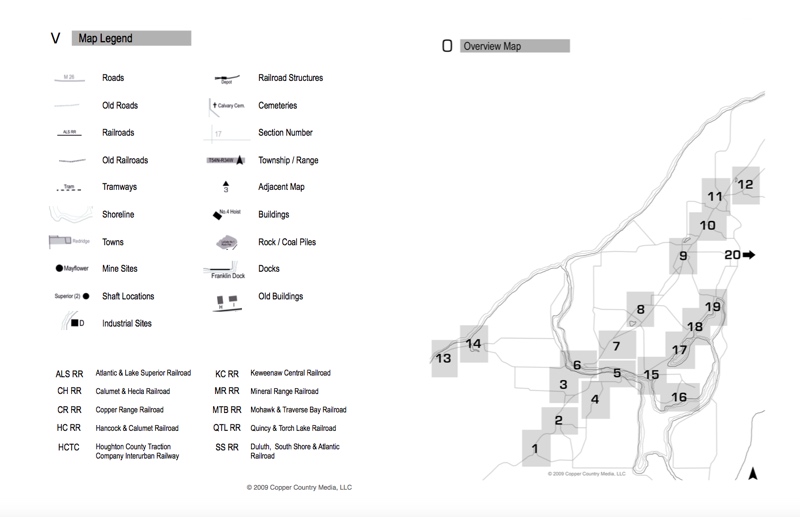The width and height of the screenshot is (800, 517).
Task: Click copyright notice below the legend
Action: [x=299, y=487]
